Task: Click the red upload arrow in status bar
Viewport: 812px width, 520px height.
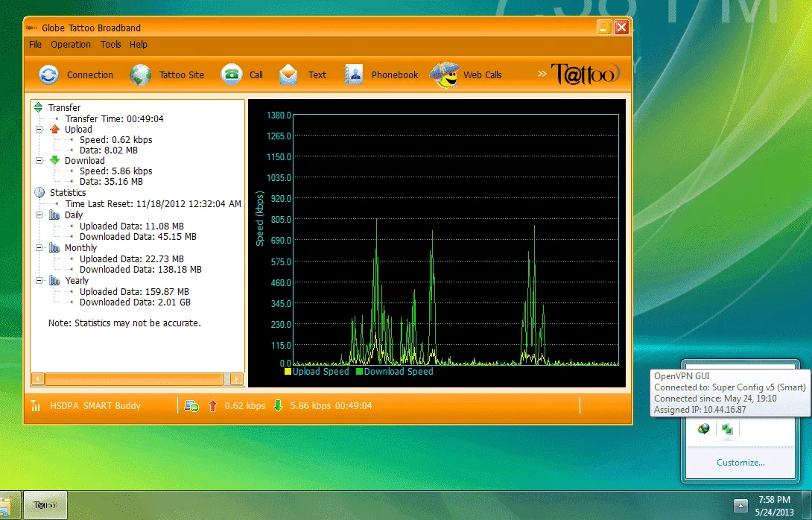Action: pos(213,405)
